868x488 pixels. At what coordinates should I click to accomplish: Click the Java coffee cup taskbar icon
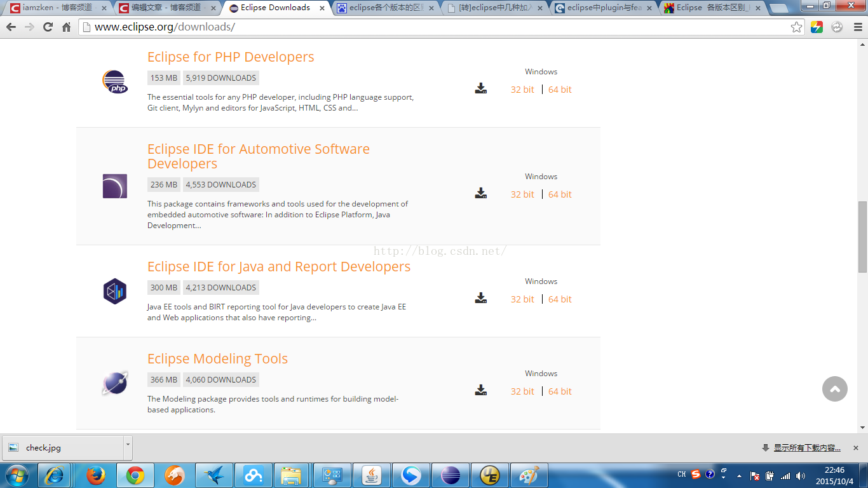click(x=372, y=475)
